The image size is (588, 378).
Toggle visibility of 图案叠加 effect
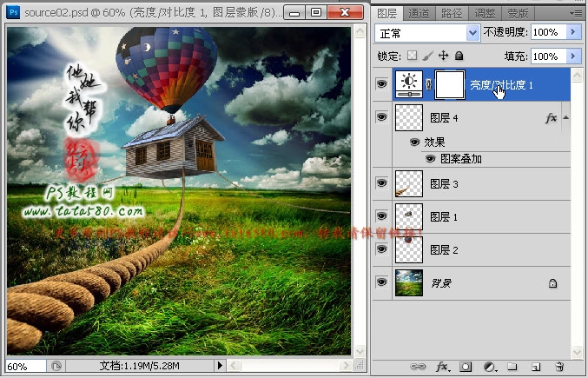click(431, 159)
